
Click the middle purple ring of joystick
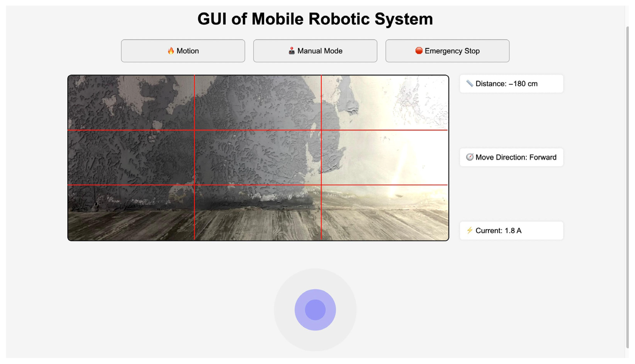[315, 294]
